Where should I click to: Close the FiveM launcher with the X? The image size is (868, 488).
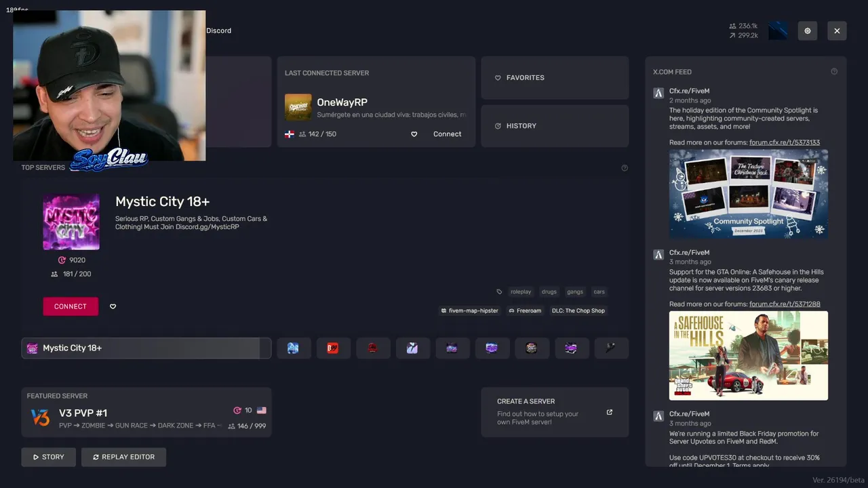837,30
